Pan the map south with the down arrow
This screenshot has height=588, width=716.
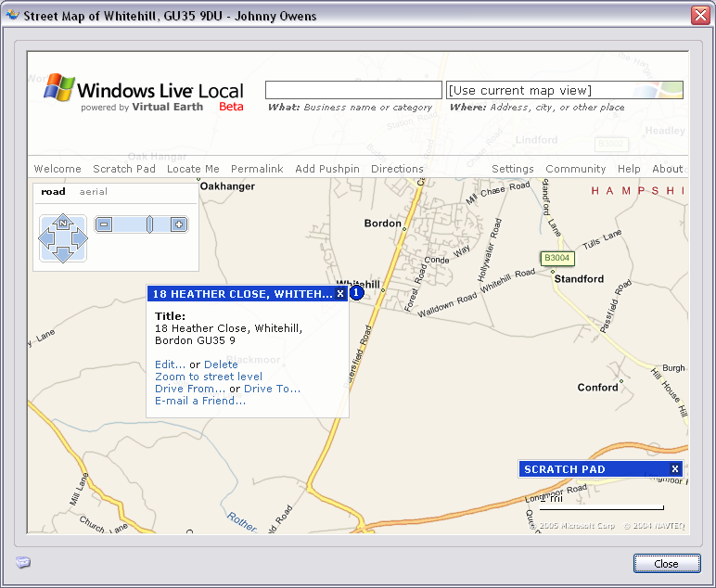pyautogui.click(x=62, y=255)
